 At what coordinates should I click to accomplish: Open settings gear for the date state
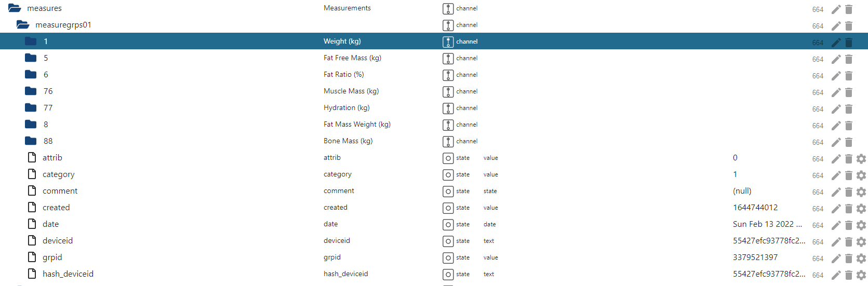pyautogui.click(x=861, y=225)
